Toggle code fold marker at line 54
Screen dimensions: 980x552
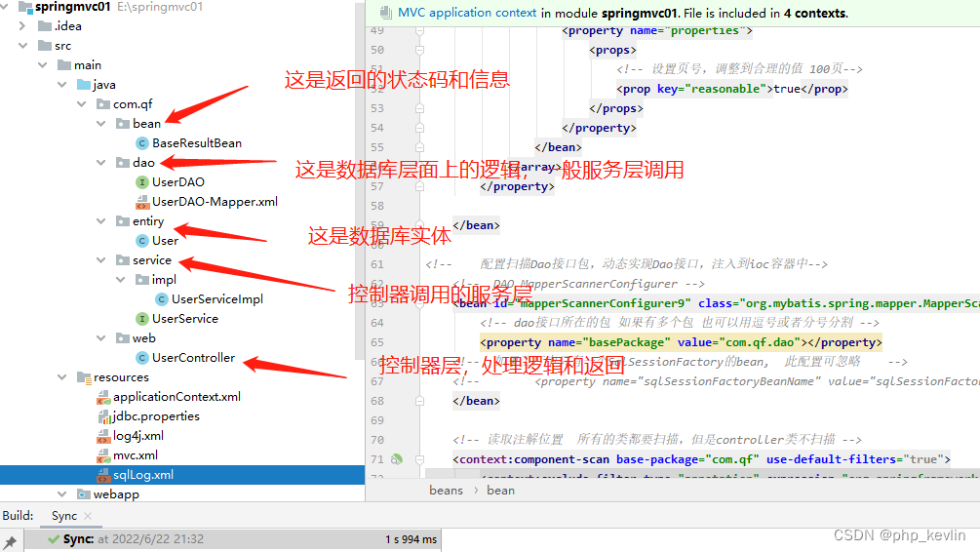pyautogui.click(x=420, y=128)
